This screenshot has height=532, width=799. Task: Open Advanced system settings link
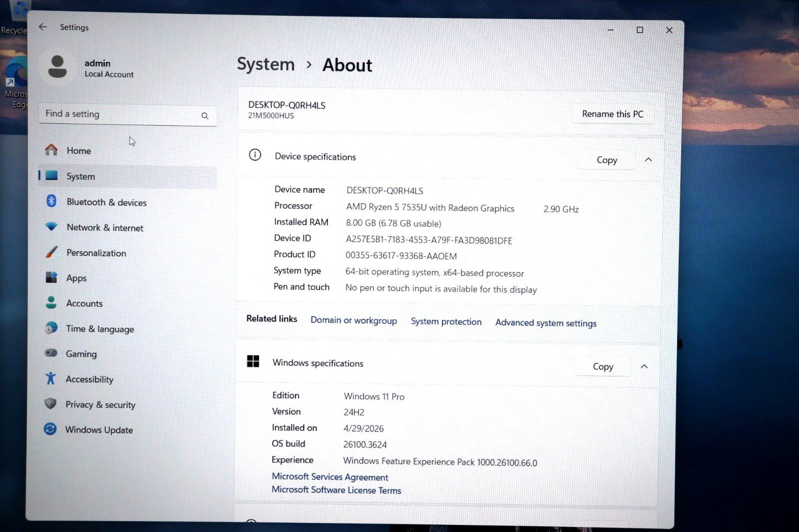[x=546, y=323]
